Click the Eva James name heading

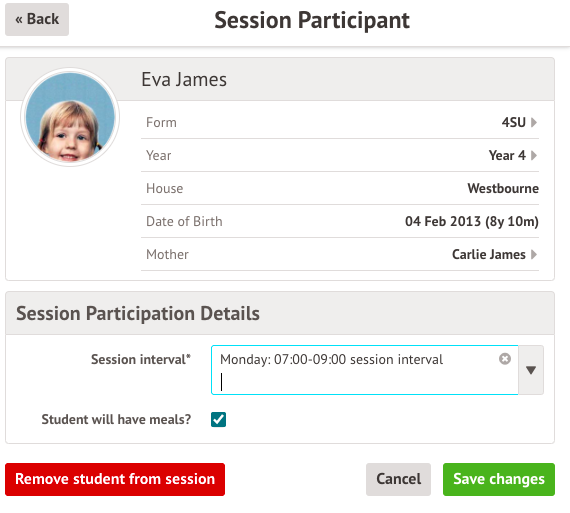[184, 79]
